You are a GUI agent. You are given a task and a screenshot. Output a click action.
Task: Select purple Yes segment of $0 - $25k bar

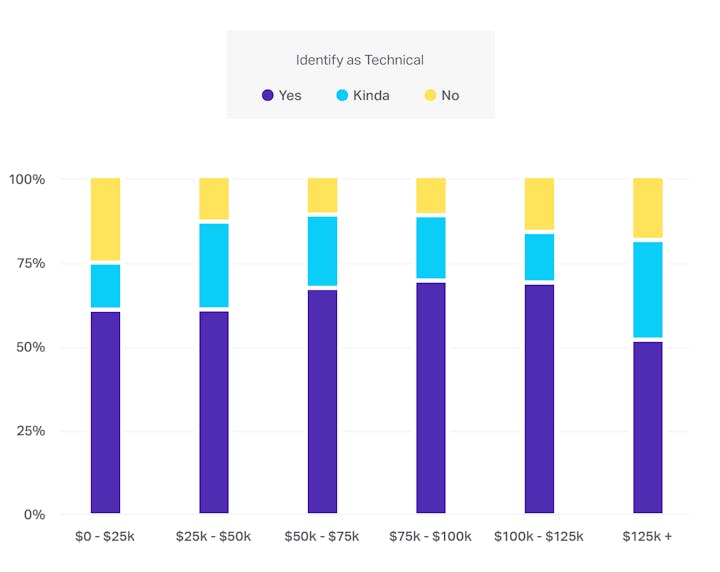click(105, 412)
